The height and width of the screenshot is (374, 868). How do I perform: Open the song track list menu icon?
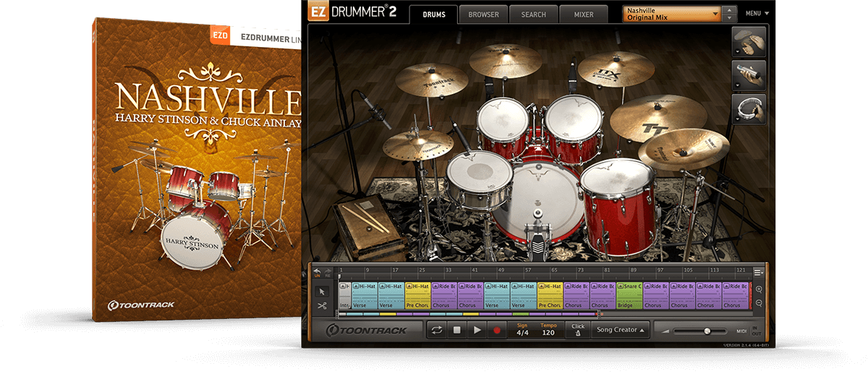coord(758,272)
